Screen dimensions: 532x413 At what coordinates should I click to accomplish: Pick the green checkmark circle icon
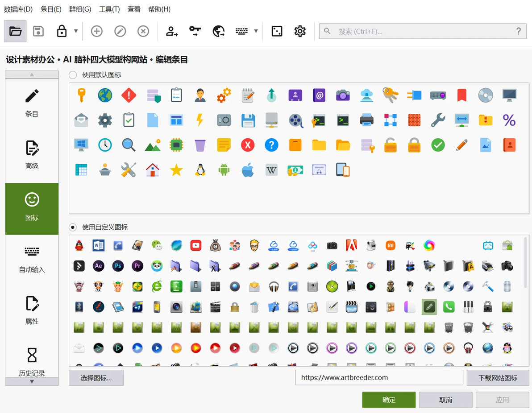(438, 145)
